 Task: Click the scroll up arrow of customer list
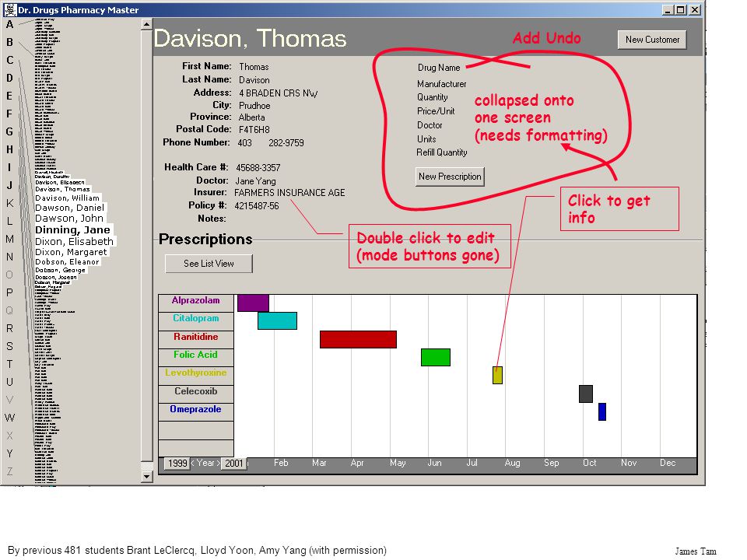click(147, 24)
